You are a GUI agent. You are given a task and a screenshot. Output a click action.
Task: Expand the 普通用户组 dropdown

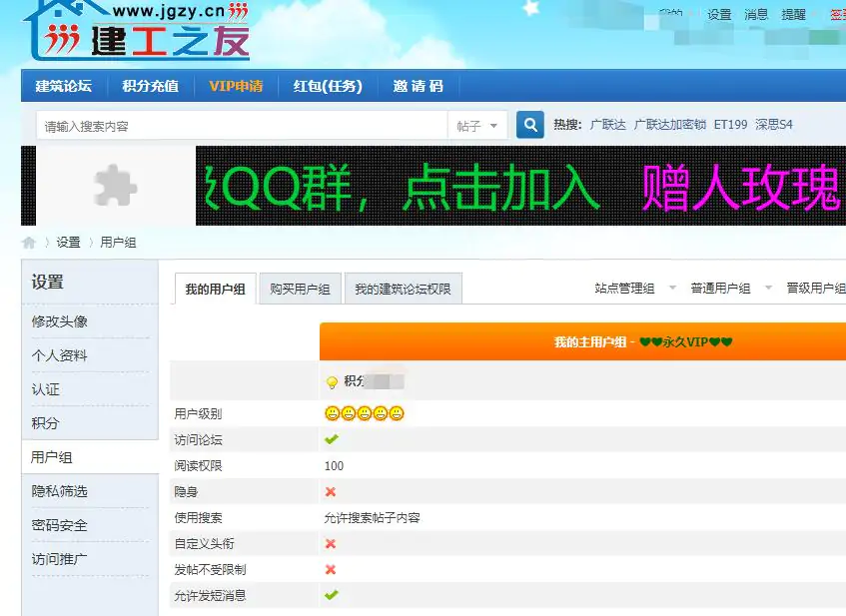768,288
